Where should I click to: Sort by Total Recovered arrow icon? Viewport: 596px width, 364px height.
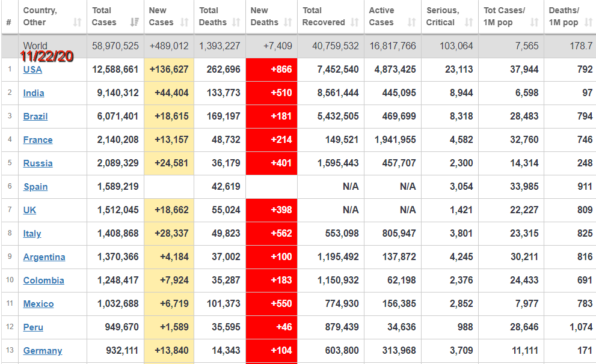pos(354,23)
